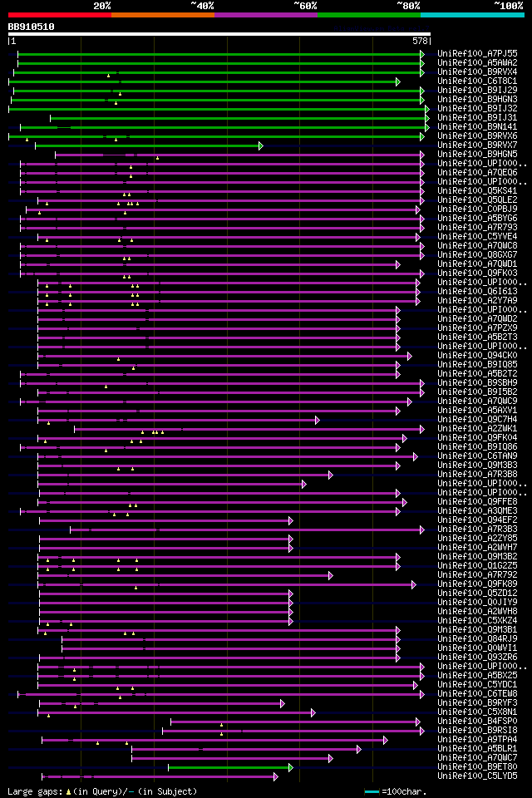Select hit UniRef100_Q9FK89
This screenshot has height=798, width=532.
pyautogui.click(x=477, y=584)
